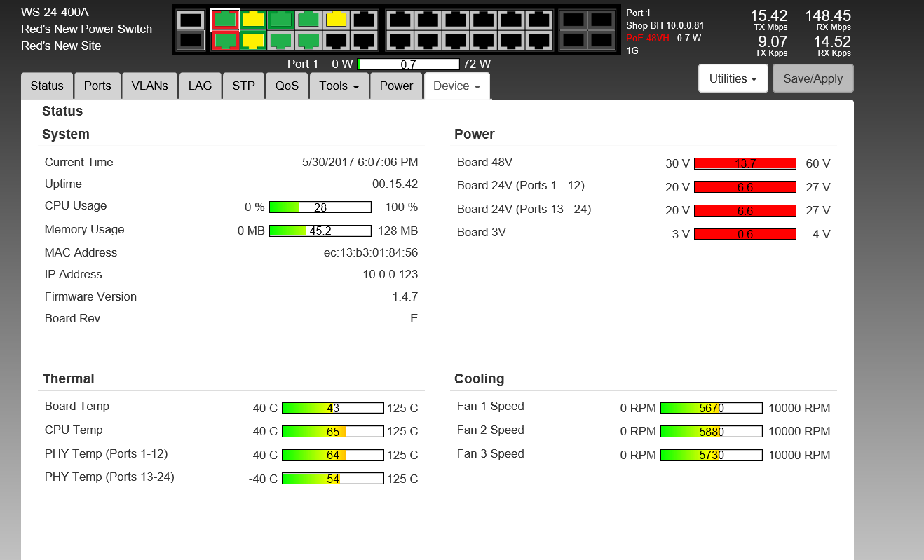Select the white-outlined Port 1 jack
The image size is (924, 560).
pos(225,20)
